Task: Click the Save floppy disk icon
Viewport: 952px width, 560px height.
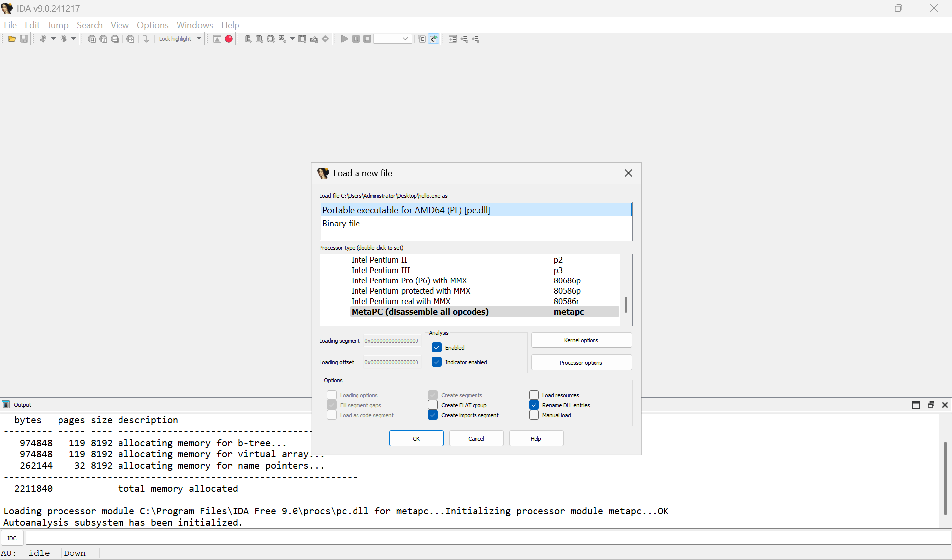Action: pyautogui.click(x=24, y=39)
